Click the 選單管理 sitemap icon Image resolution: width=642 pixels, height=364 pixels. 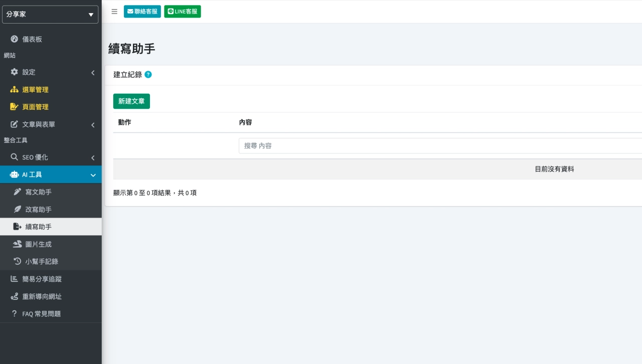[x=15, y=90]
